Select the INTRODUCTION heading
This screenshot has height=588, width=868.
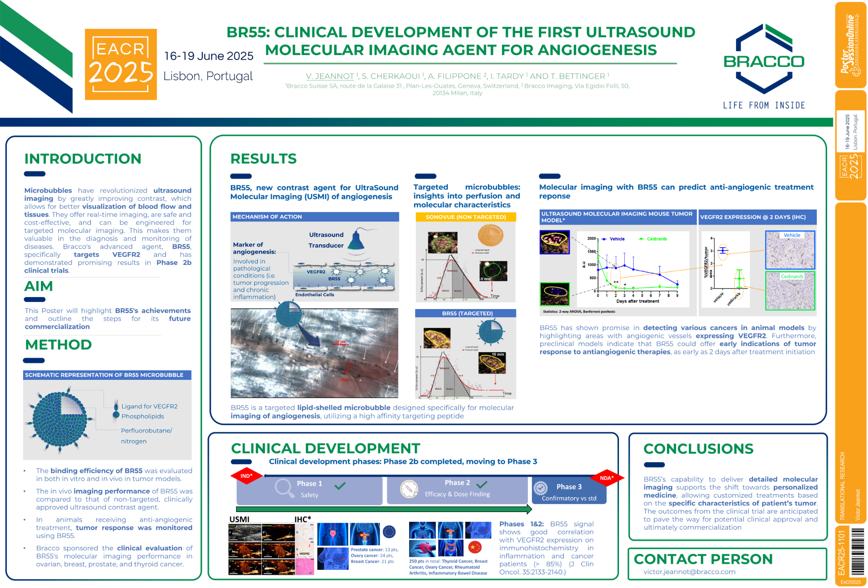point(83,159)
